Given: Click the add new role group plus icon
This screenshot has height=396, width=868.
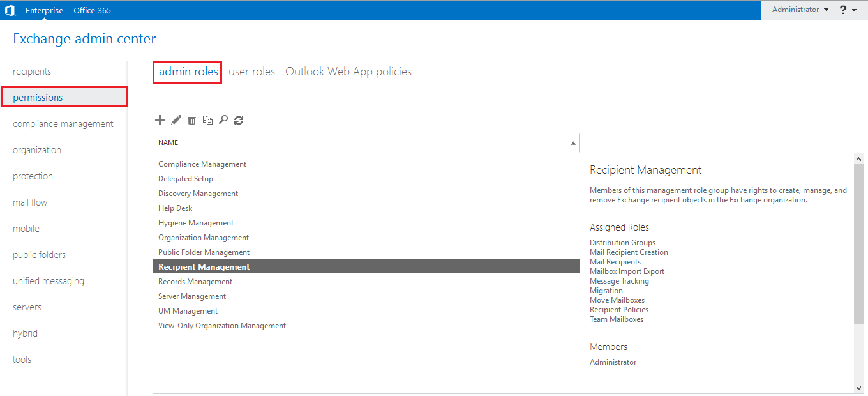Looking at the screenshot, I should [160, 120].
